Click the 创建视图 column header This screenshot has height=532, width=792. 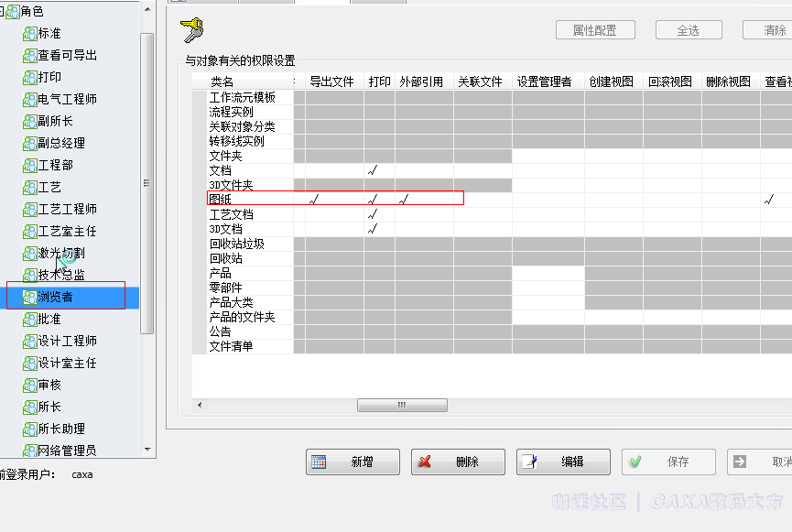612,81
